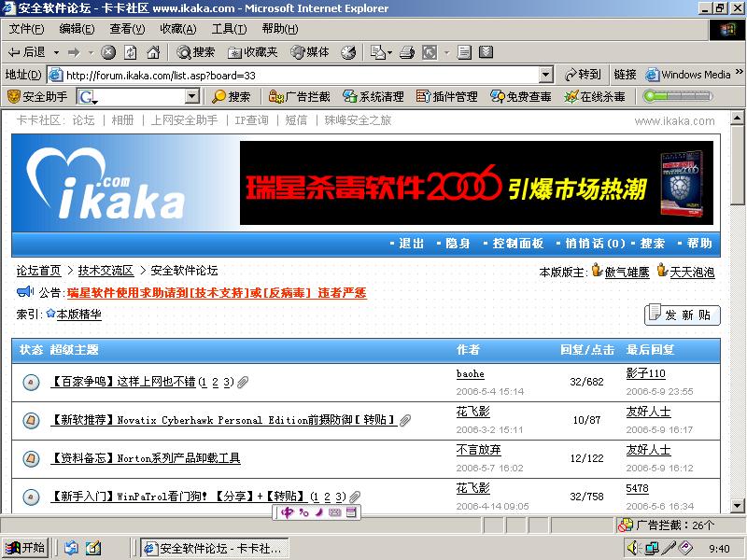
Task: Click the Discuss icon in toolbar
Action: coord(464,52)
